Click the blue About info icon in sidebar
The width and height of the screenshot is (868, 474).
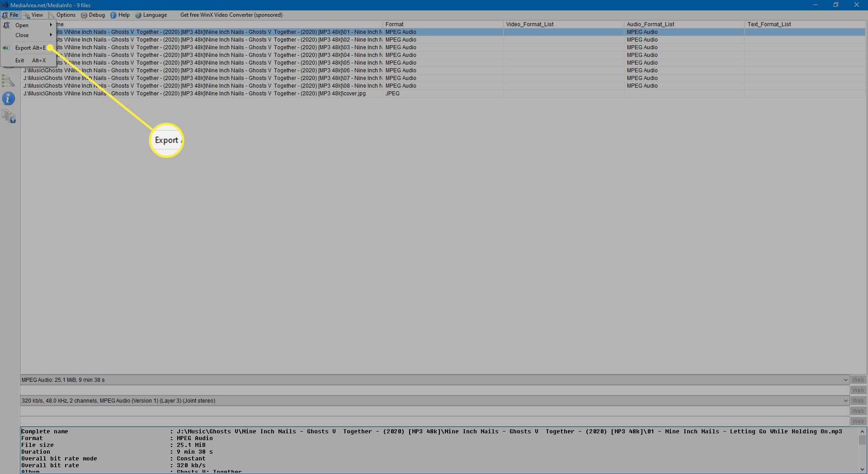pos(8,99)
